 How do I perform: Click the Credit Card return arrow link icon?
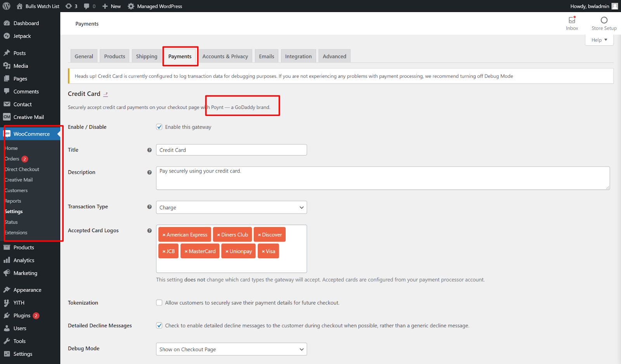coord(106,94)
